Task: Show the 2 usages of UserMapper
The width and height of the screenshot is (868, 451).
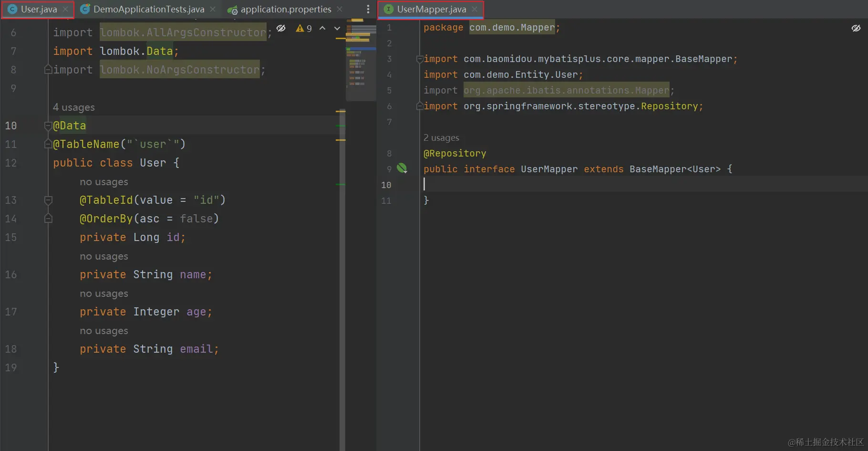Action: pos(441,138)
